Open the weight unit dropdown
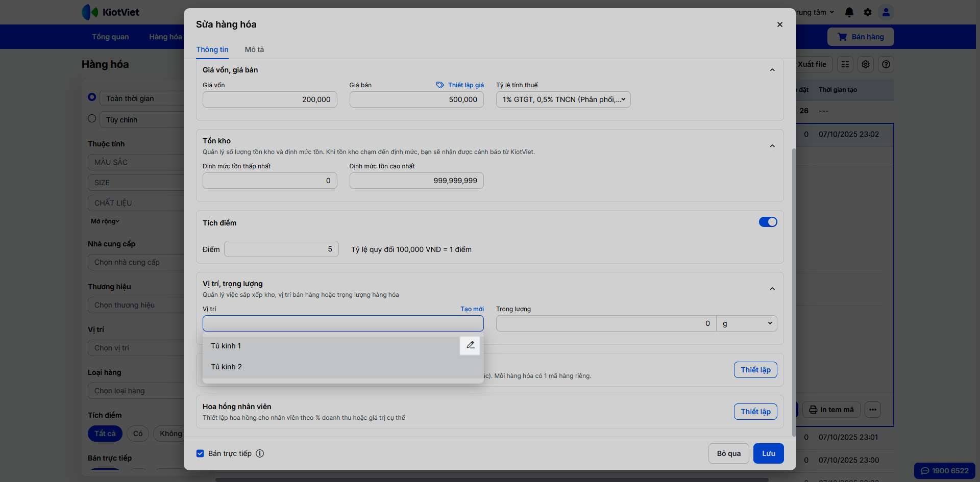Viewport: 980px width, 482px height. pos(747,323)
